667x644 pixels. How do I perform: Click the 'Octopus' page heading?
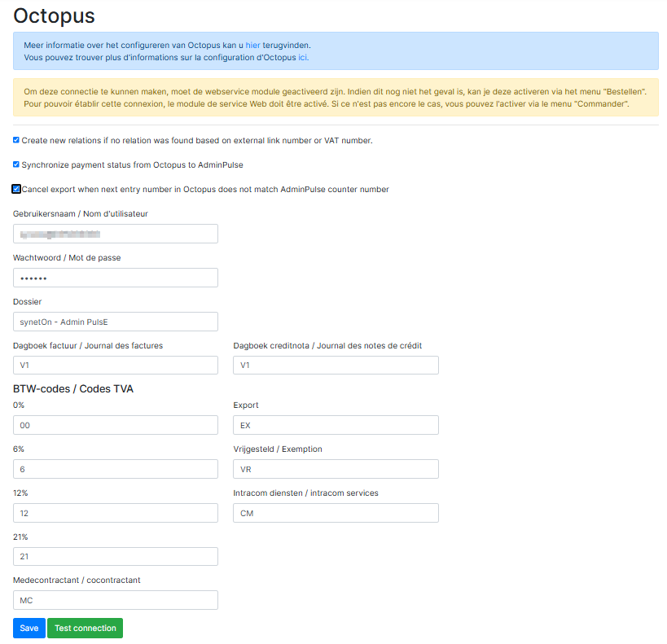(54, 16)
